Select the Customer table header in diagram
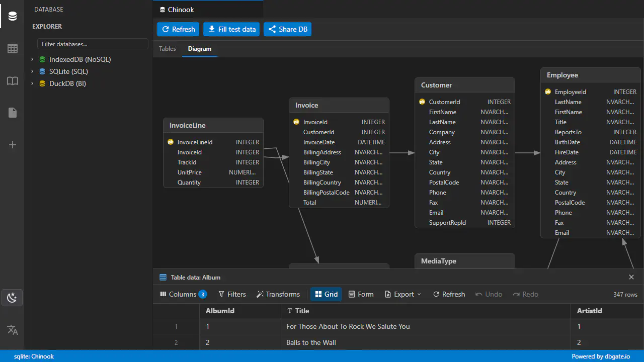644x362 pixels. (x=465, y=85)
